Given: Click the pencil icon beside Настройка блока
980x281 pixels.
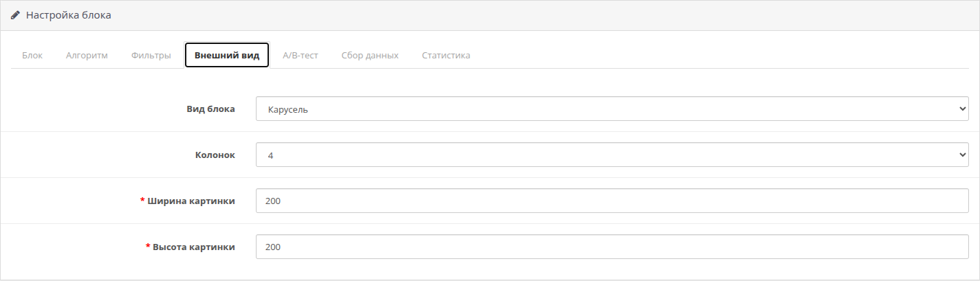Looking at the screenshot, I should click(15, 14).
